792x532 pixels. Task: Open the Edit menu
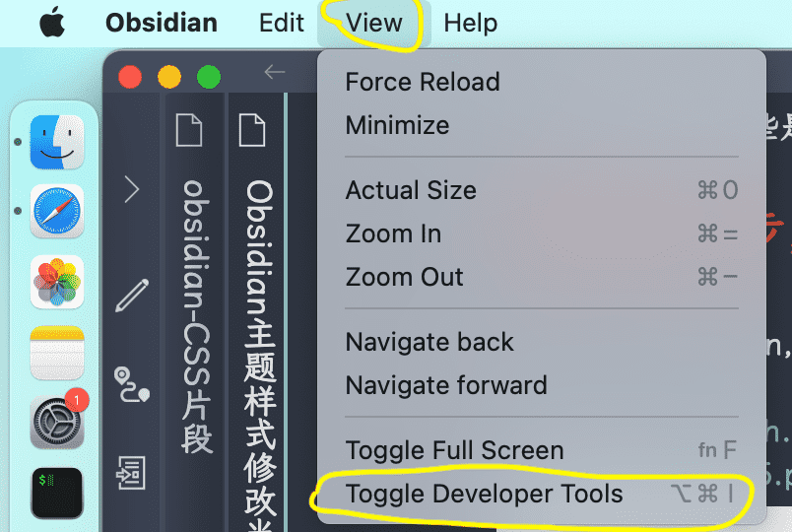point(282,23)
